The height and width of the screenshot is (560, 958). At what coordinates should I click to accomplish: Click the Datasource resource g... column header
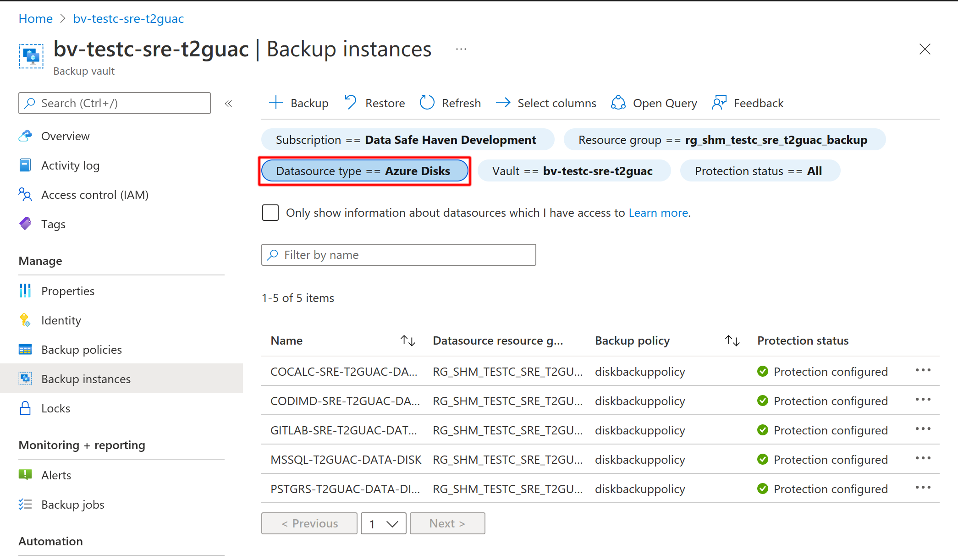tap(498, 340)
